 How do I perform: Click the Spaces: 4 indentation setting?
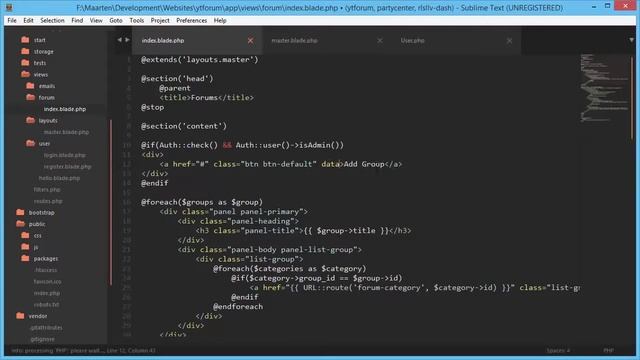(x=558, y=350)
